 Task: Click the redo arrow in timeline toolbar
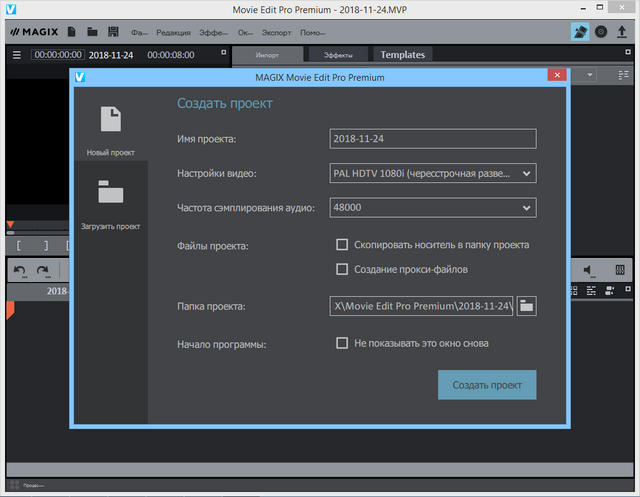(42, 271)
